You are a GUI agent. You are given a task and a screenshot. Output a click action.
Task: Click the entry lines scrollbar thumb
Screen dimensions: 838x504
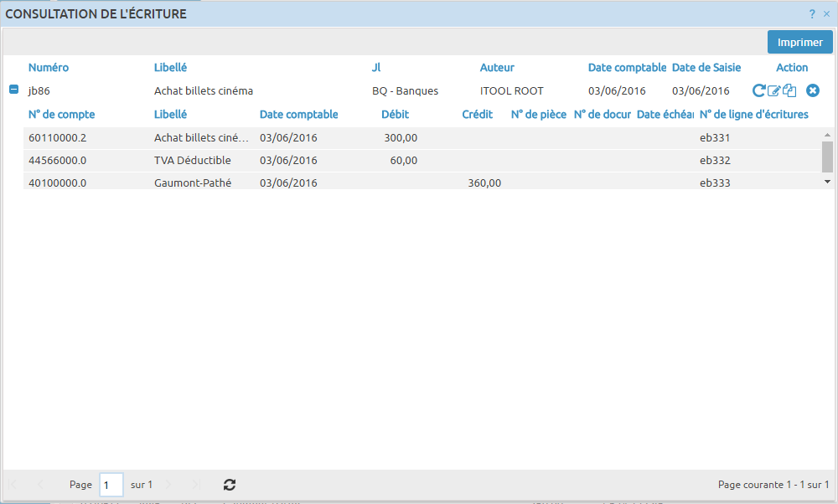(x=827, y=155)
